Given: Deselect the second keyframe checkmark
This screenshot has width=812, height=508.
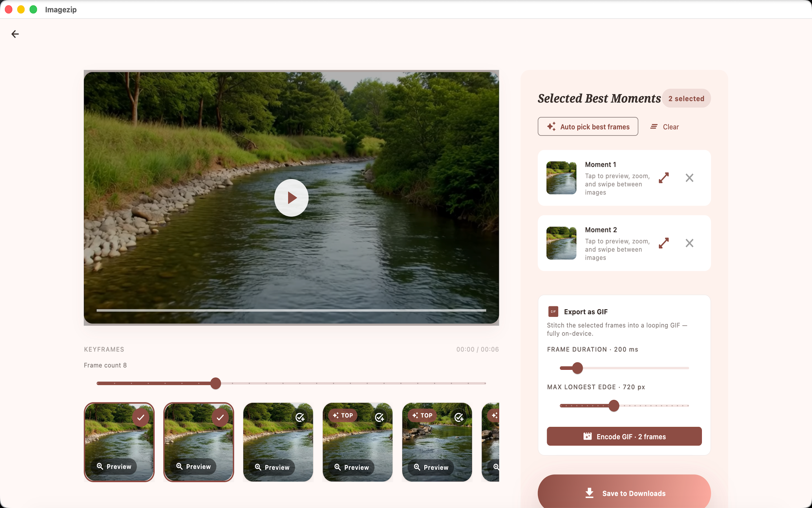Looking at the screenshot, I should click(x=220, y=417).
